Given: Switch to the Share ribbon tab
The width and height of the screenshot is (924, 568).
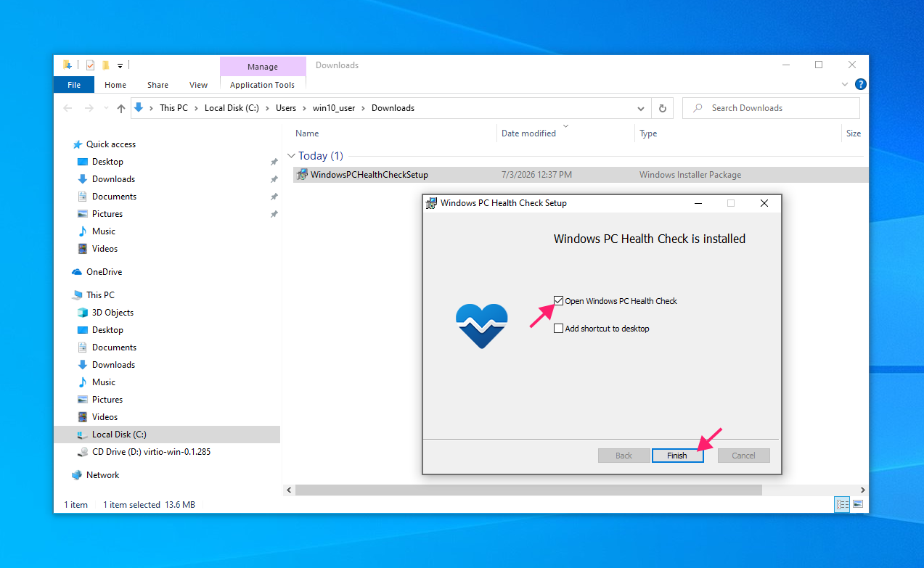Looking at the screenshot, I should click(158, 85).
